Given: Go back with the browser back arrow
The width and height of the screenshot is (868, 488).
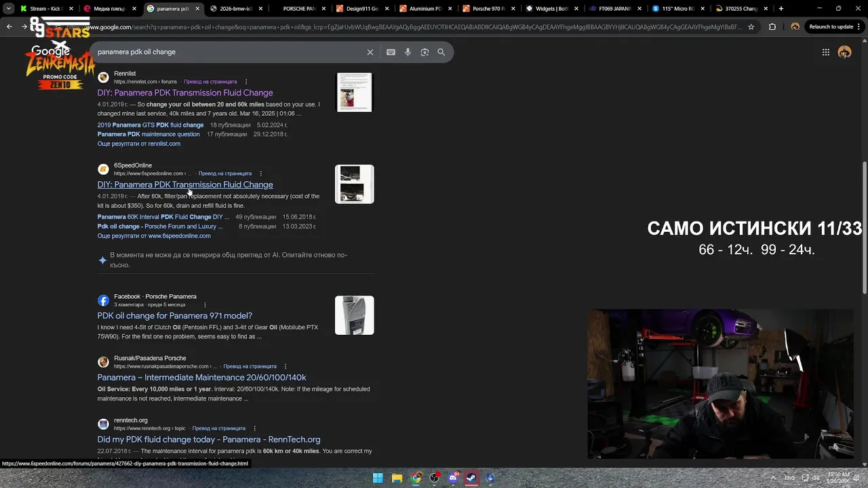Looking at the screenshot, I should [x=9, y=27].
